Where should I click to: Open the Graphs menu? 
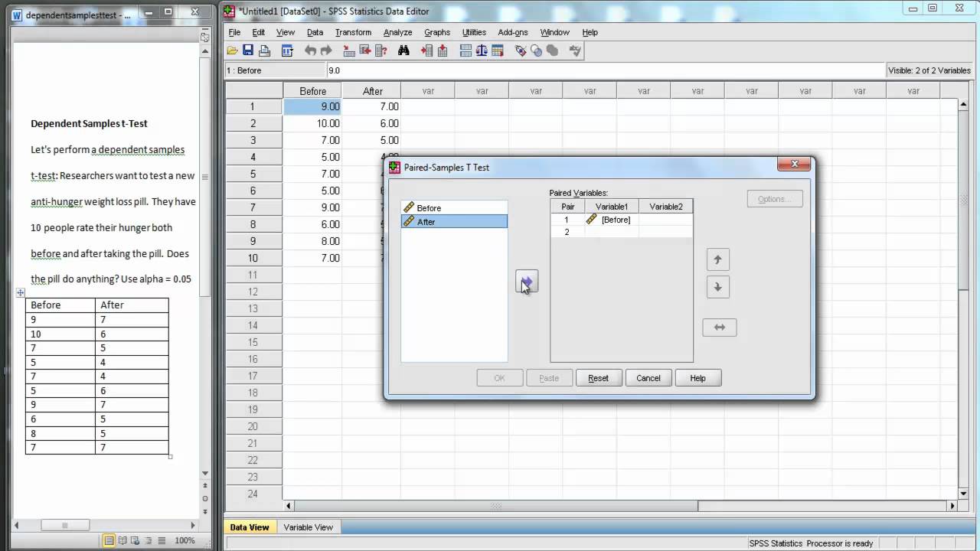pyautogui.click(x=437, y=32)
